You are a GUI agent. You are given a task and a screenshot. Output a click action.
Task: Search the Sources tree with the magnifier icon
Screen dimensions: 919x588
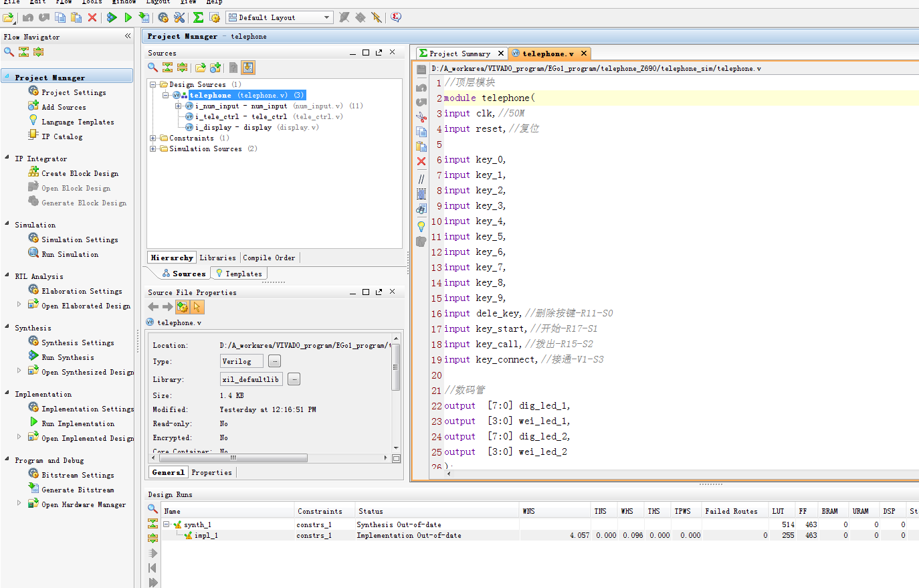(152, 67)
